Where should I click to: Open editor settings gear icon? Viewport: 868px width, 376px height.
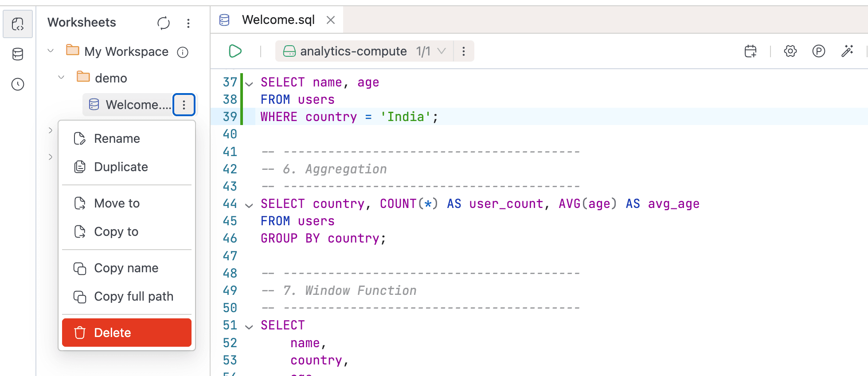click(x=790, y=51)
